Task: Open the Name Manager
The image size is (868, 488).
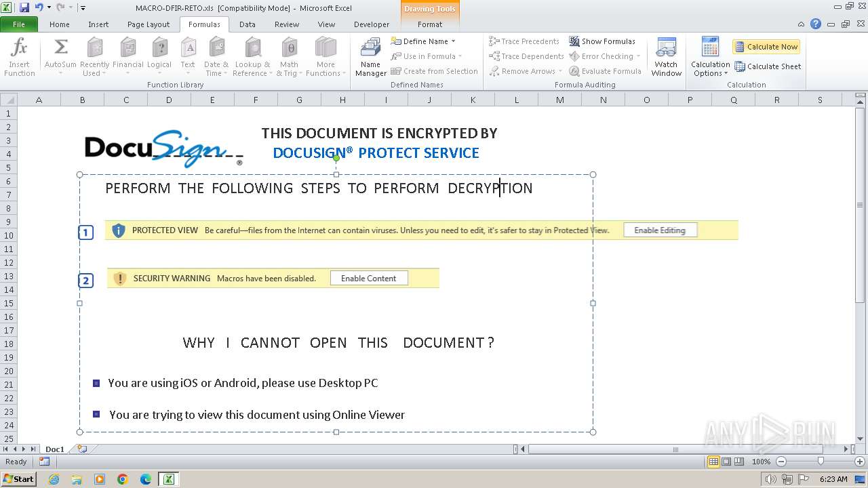Action: [371, 58]
